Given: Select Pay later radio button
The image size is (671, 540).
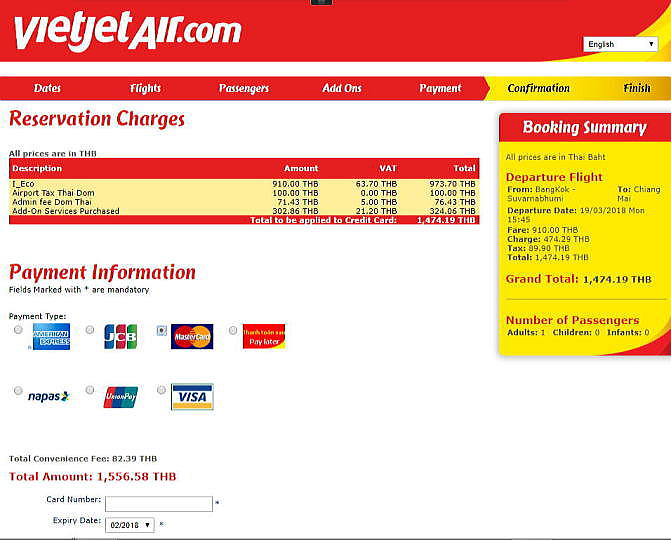Looking at the screenshot, I should (x=233, y=330).
